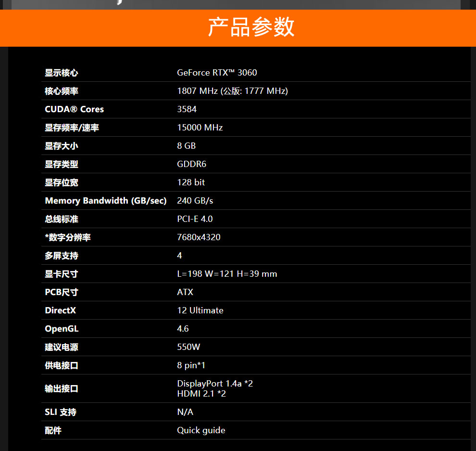Select the 显存位宽 label
This screenshot has height=451, width=476.
pyautogui.click(x=62, y=182)
